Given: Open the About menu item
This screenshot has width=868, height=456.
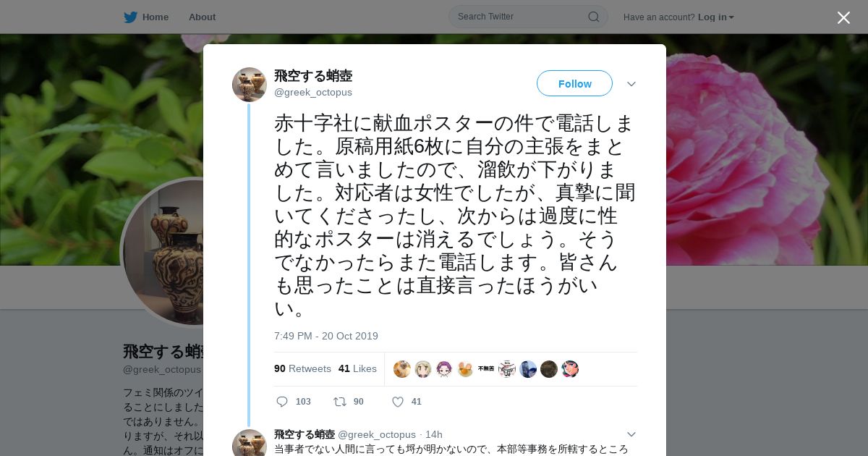Looking at the screenshot, I should coord(202,17).
